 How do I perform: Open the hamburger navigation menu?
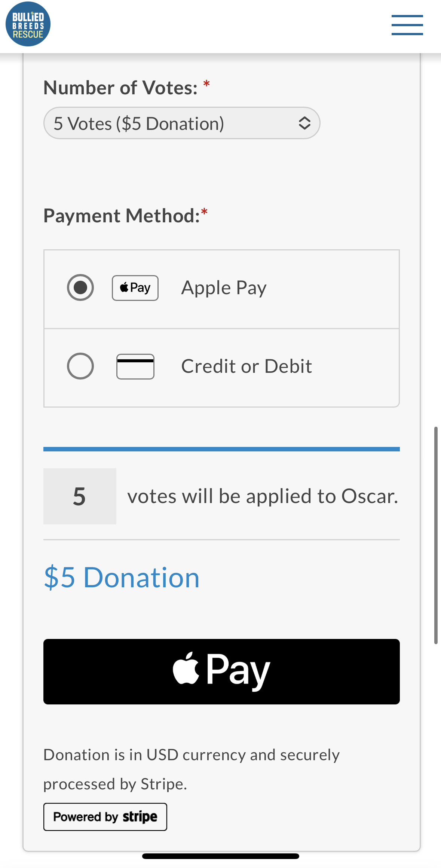click(x=407, y=25)
